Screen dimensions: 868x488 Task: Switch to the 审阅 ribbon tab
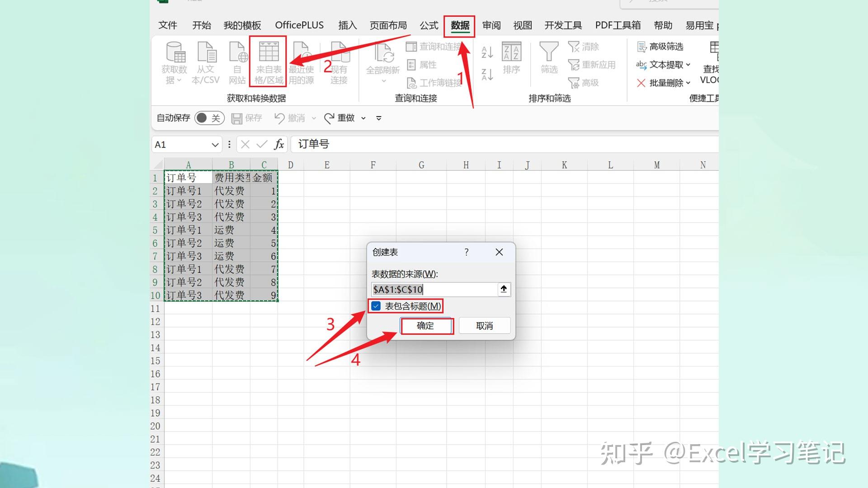pyautogui.click(x=491, y=25)
